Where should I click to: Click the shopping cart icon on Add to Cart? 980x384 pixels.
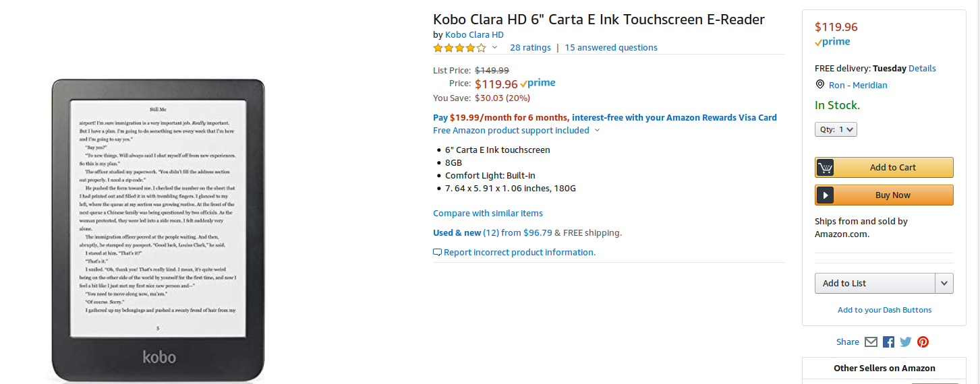[x=825, y=168]
